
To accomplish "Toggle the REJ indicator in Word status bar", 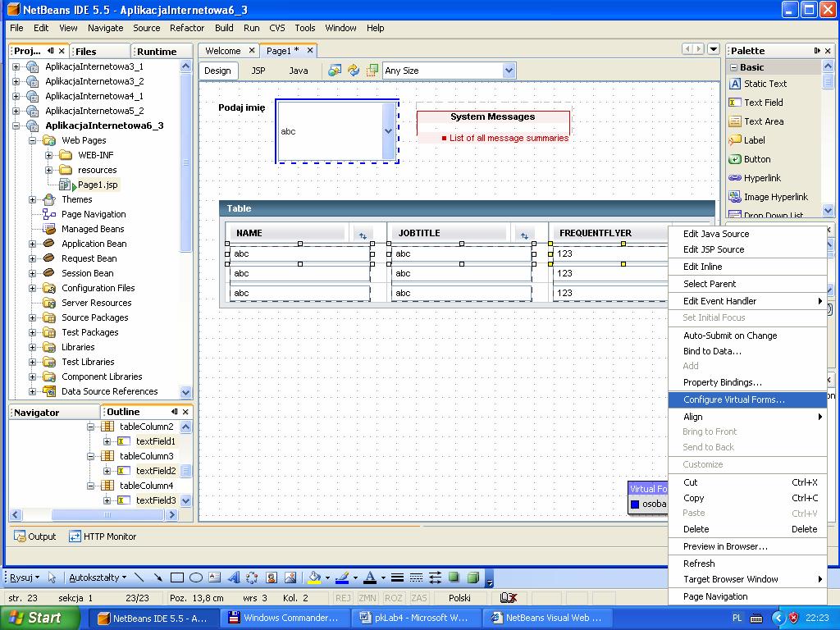I will 344,598.
